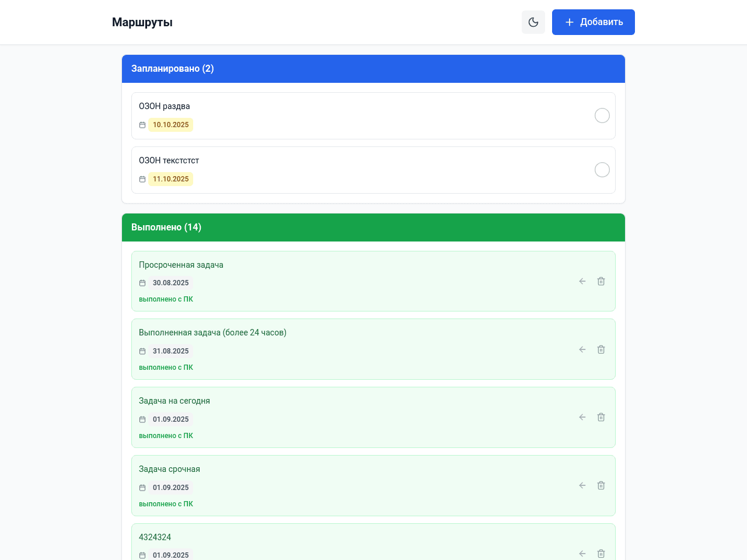The height and width of the screenshot is (560, 747).
Task: Select the Выполнено (14) section header
Action: pos(373,228)
